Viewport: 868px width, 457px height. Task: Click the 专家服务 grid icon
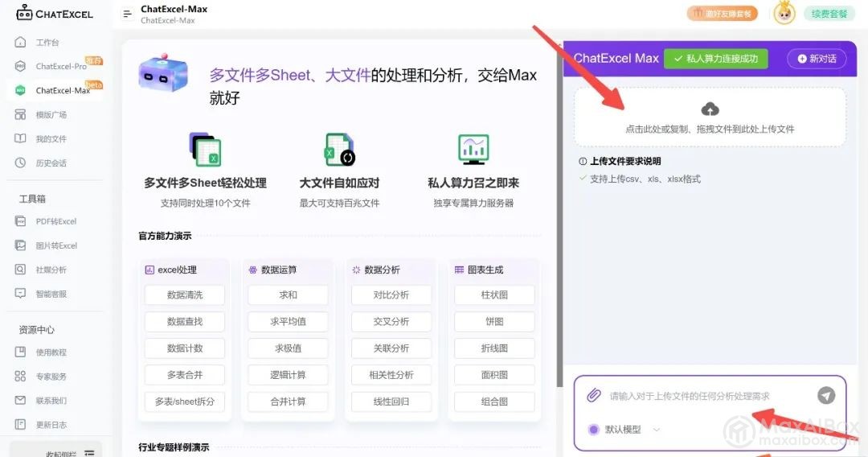point(20,376)
